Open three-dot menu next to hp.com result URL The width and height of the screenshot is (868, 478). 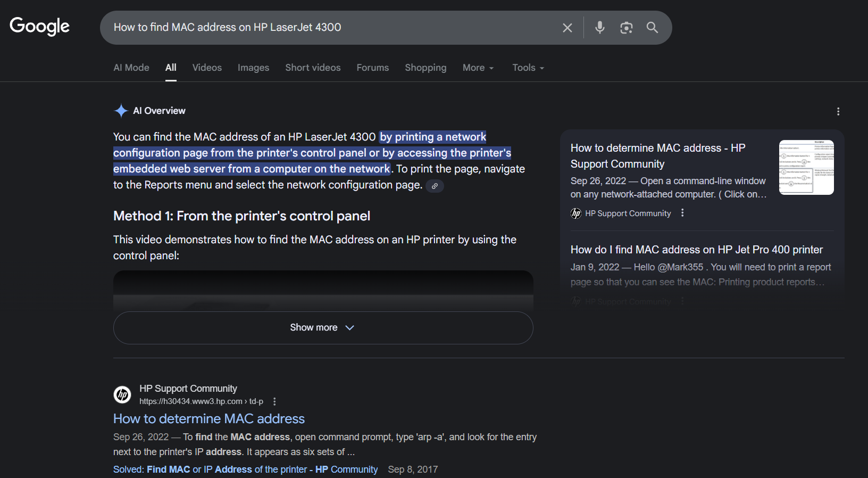tap(274, 401)
